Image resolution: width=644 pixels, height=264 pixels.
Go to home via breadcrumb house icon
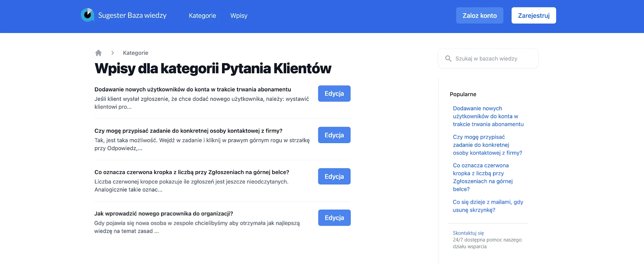[x=98, y=53]
